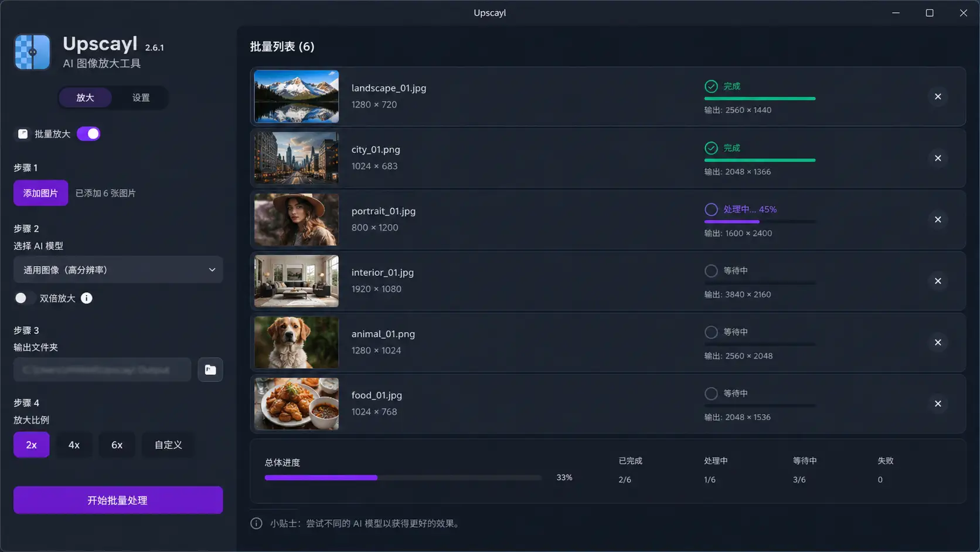Click the completed checkmark for landscape_01.jpg

(711, 86)
